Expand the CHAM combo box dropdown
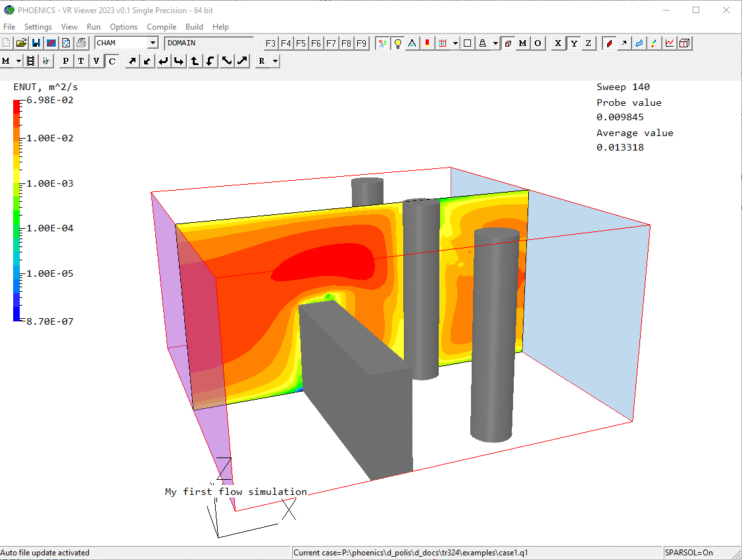Viewport: 742px width, 560px height. coord(153,43)
